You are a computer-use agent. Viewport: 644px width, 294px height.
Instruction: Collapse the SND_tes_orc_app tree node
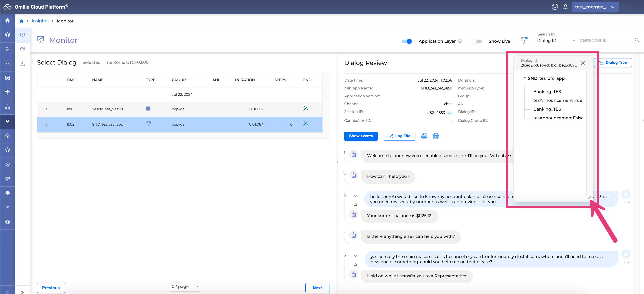(x=525, y=78)
